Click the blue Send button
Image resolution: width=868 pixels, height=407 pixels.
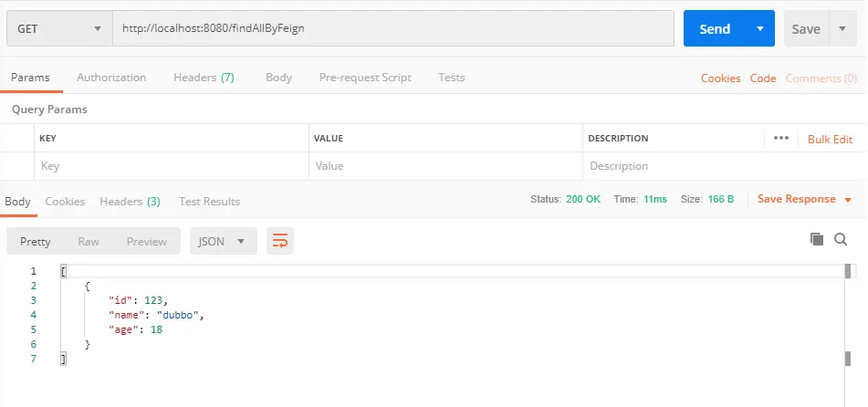click(x=715, y=28)
